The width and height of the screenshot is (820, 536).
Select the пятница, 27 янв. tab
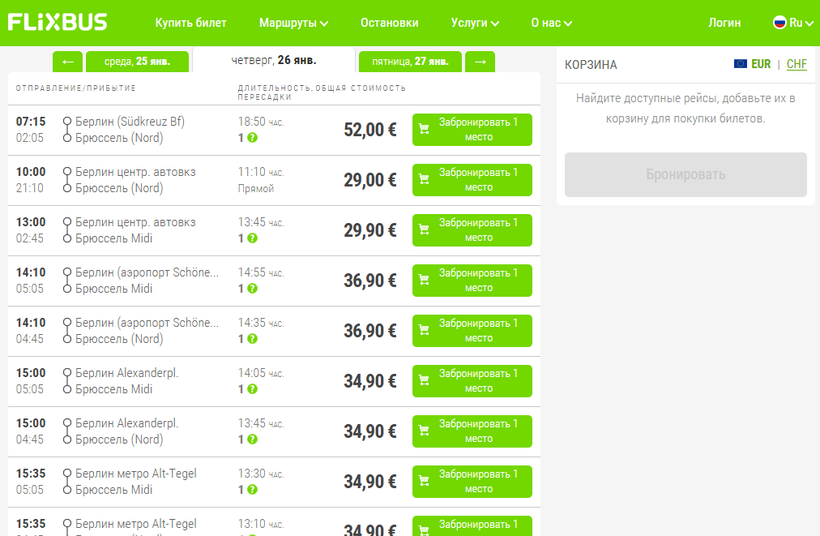tap(410, 62)
